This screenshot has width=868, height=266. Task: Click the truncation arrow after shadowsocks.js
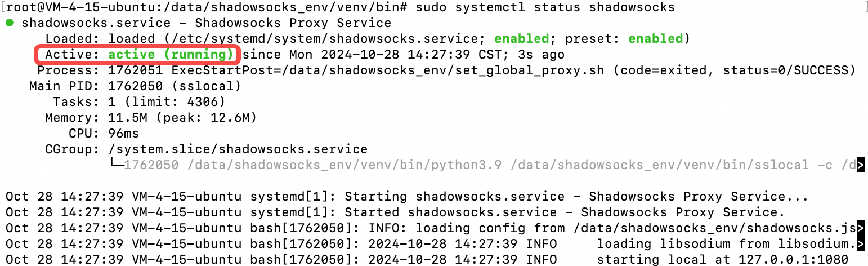point(860,228)
